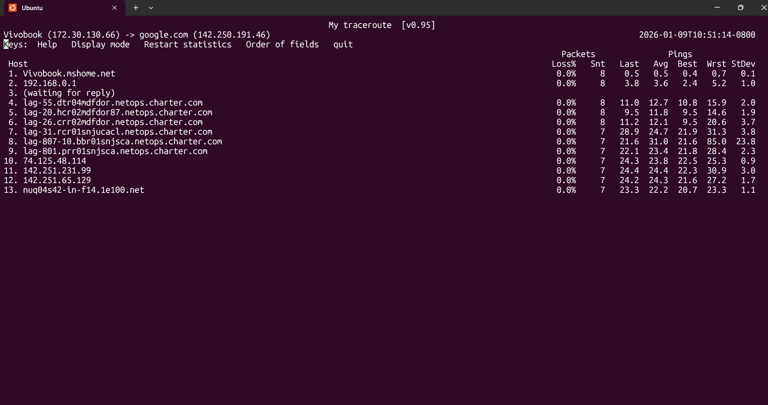Click the Order of fields option
768x405 pixels.
pyautogui.click(x=282, y=45)
